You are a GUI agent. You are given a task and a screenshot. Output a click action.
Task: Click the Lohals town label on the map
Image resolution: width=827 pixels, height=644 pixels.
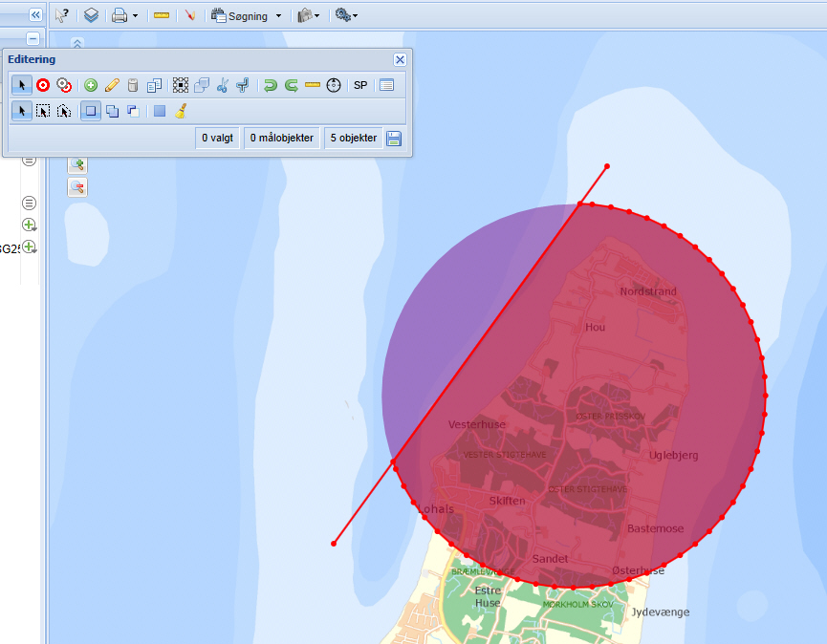pos(436,509)
